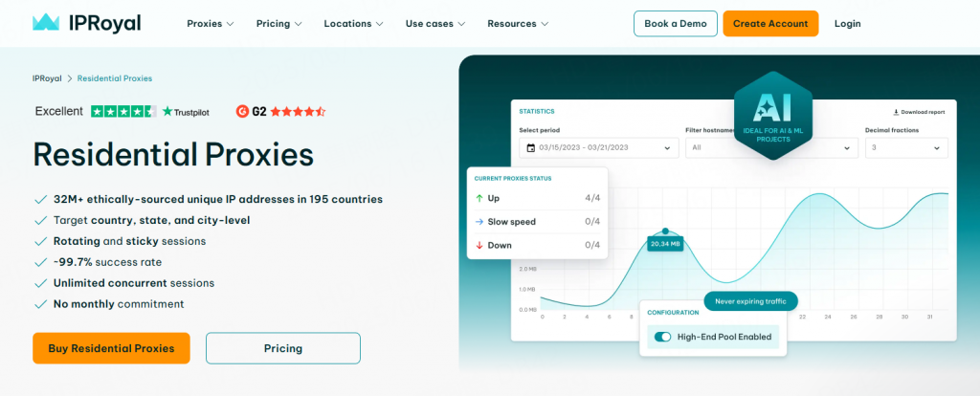
Task: Click the 'STATISTICS' panel title
Action: [537, 112]
